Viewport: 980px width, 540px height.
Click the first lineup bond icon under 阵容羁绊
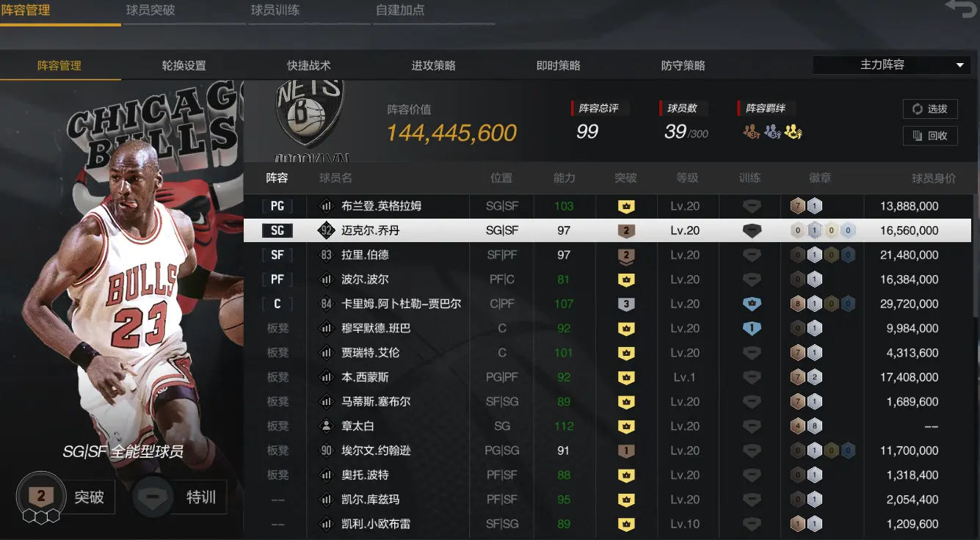pos(751,132)
